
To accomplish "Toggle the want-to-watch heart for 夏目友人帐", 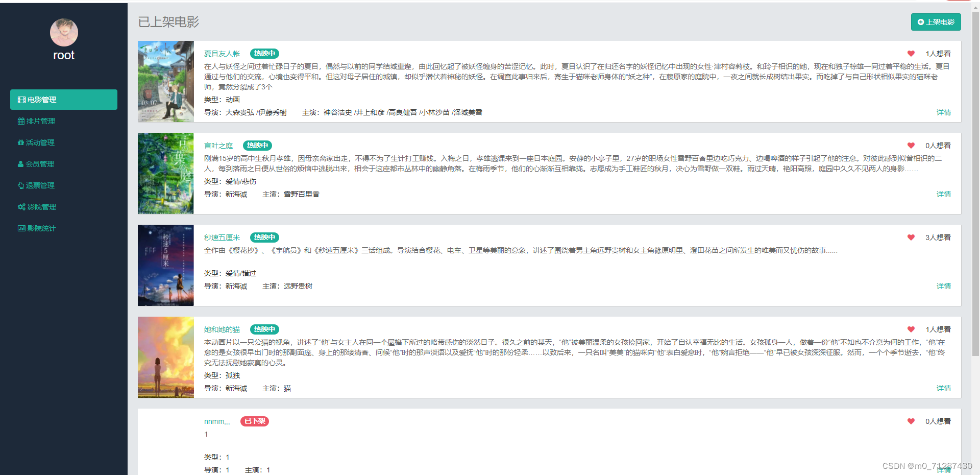I will 911,54.
